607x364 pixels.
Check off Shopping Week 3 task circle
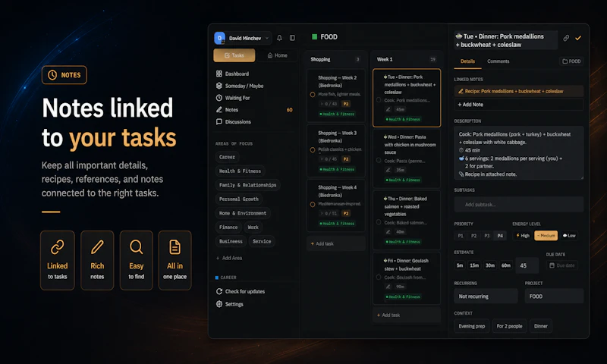click(313, 149)
